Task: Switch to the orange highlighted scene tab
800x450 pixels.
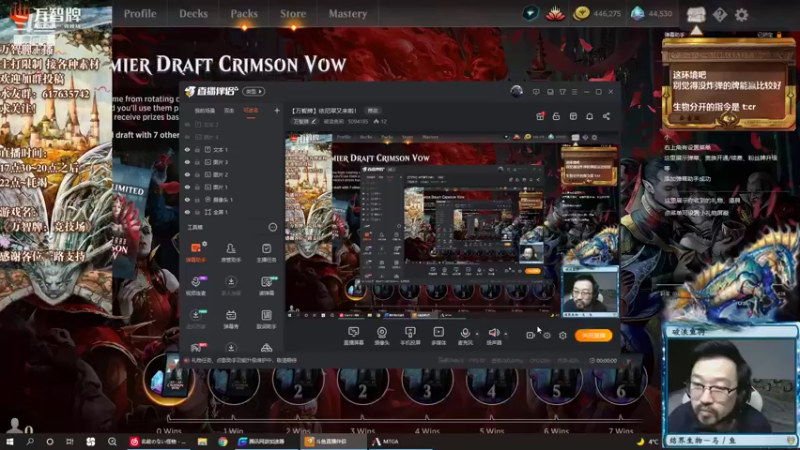Action: (251, 111)
